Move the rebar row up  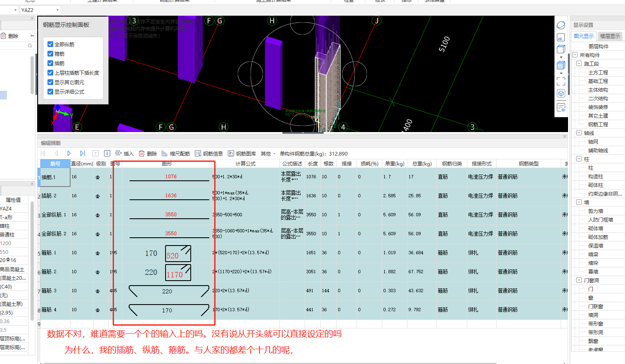[95, 154]
